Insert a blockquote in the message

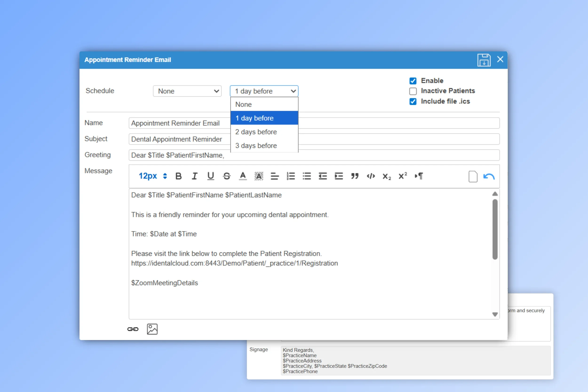(x=355, y=176)
